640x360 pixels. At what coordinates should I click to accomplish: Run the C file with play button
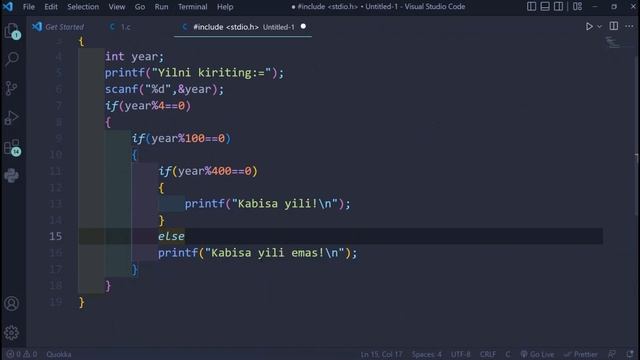point(589,27)
